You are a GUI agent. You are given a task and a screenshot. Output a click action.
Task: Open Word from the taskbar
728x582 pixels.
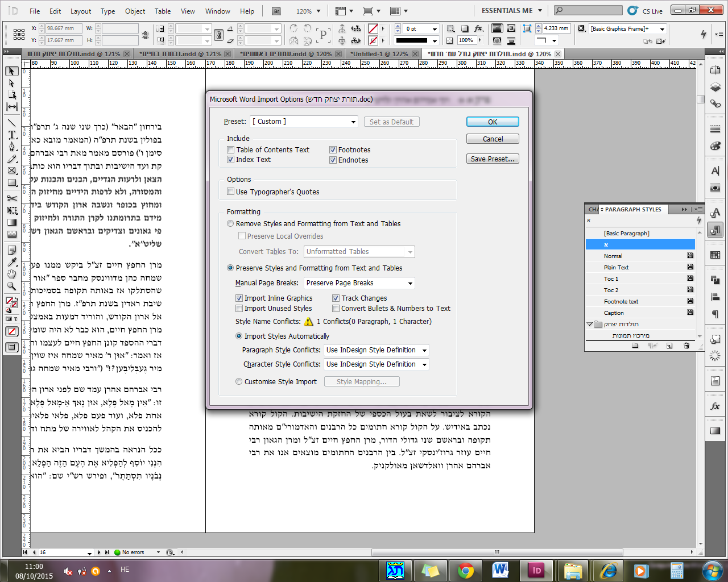(x=500, y=569)
